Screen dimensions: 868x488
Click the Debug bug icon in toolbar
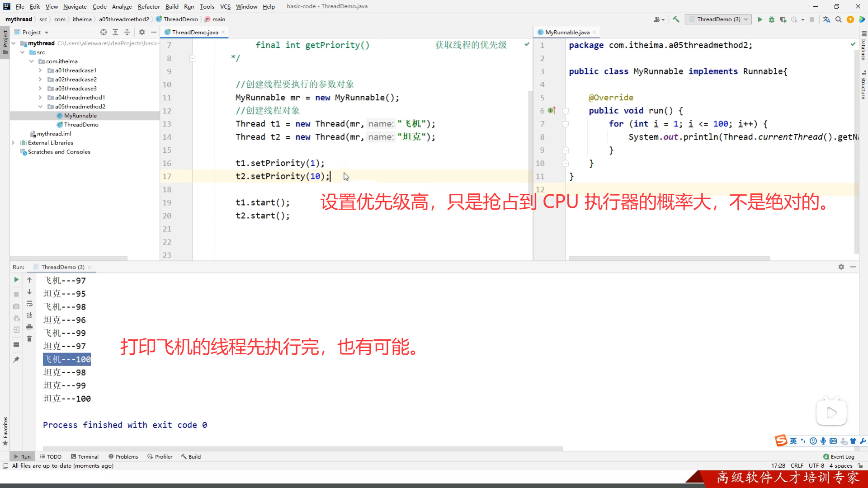click(x=772, y=19)
